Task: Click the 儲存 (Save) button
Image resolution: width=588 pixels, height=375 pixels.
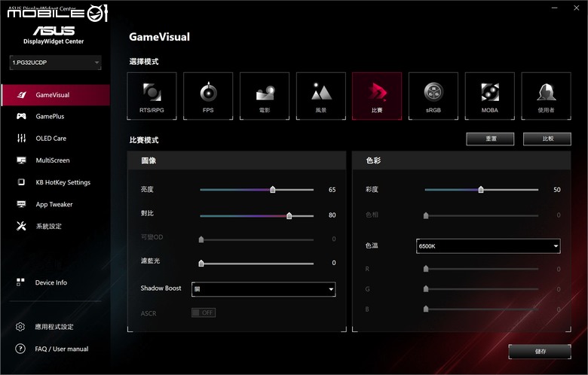Action: [540, 352]
